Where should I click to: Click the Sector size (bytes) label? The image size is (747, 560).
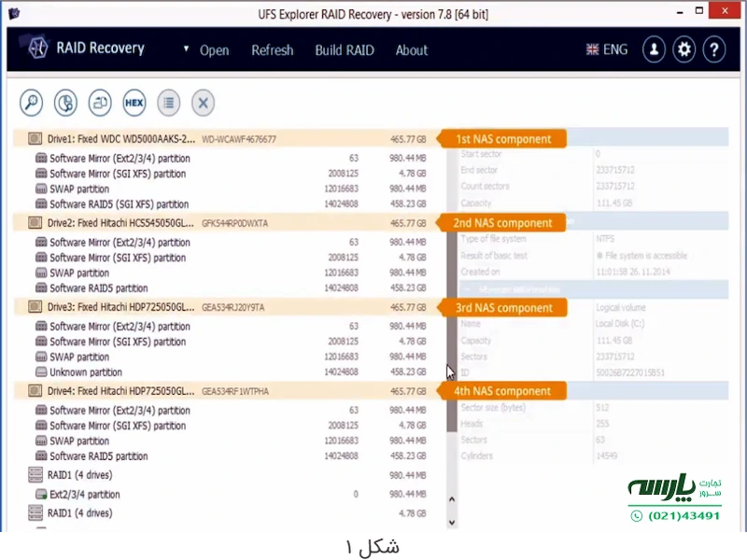[493, 408]
